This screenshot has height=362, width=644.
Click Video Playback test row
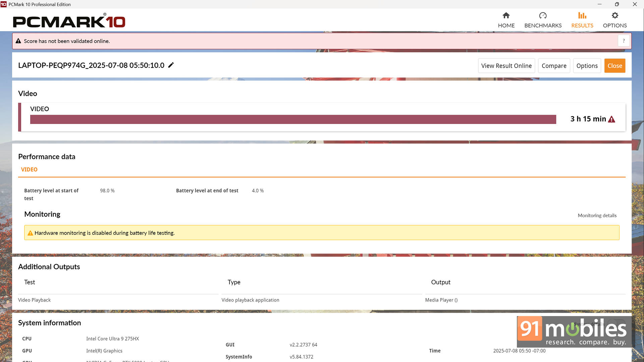34,300
